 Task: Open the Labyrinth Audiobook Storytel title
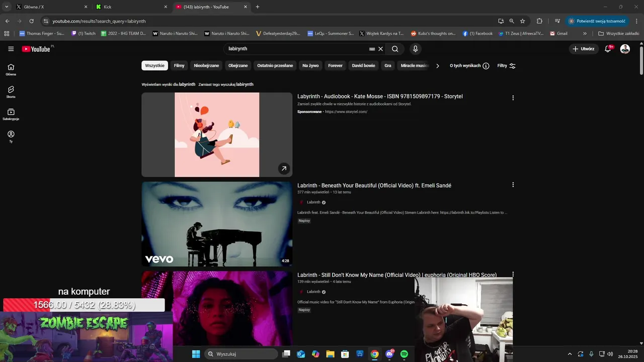click(x=380, y=97)
